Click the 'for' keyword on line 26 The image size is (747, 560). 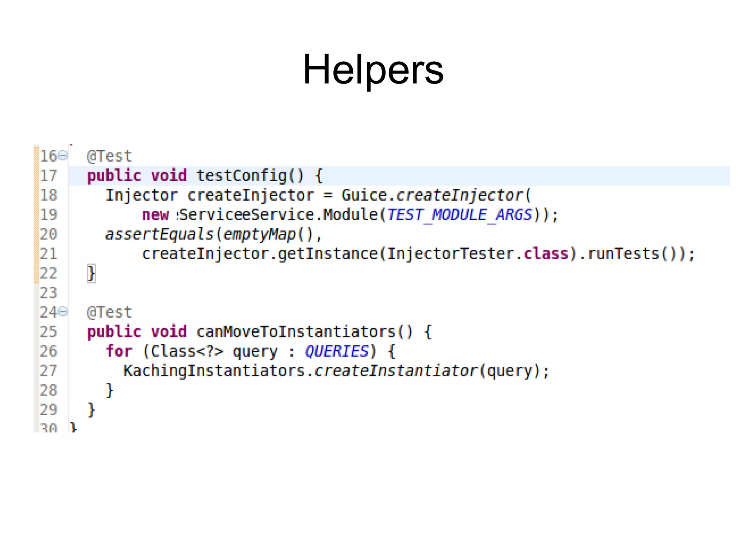pos(119,351)
